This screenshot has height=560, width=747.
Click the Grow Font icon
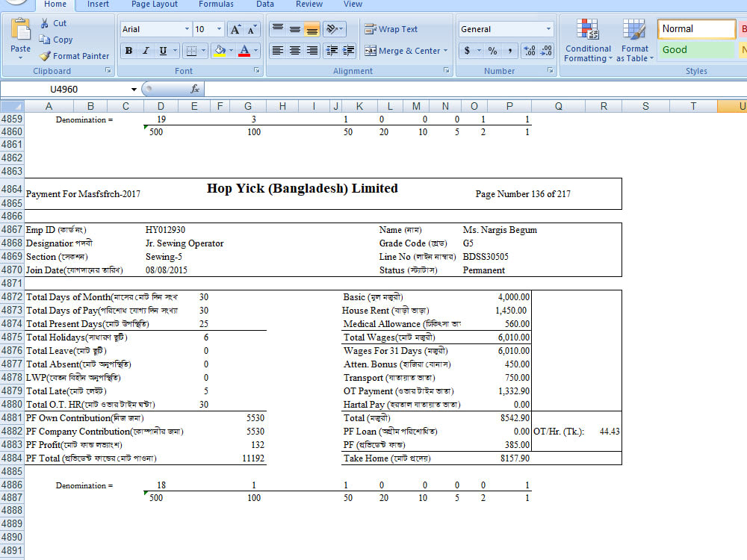click(235, 30)
